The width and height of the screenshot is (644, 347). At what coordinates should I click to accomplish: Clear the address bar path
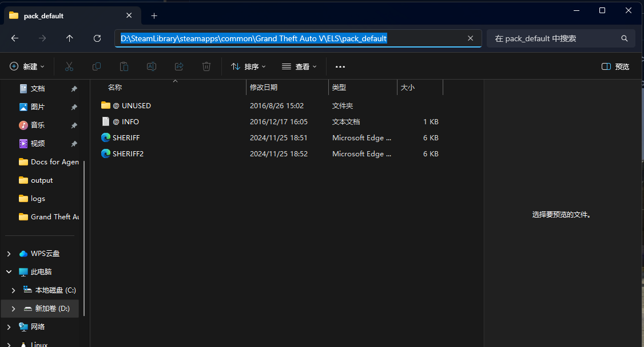(x=470, y=38)
